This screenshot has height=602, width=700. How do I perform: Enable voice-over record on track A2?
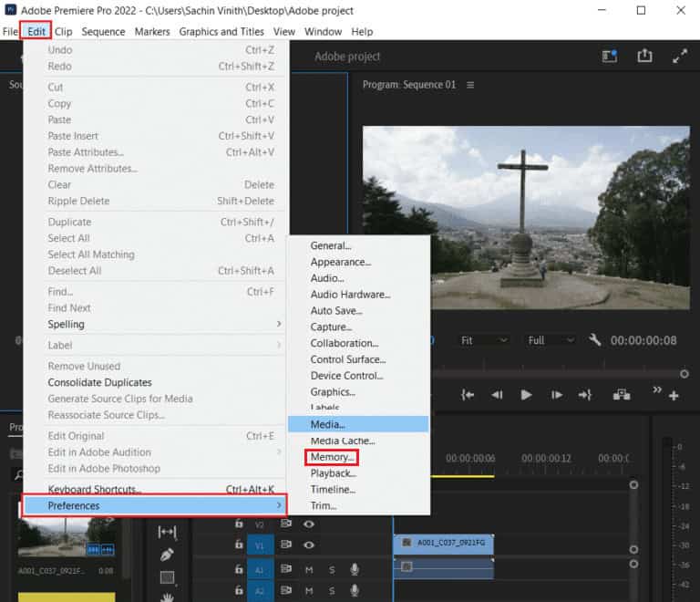point(355,590)
